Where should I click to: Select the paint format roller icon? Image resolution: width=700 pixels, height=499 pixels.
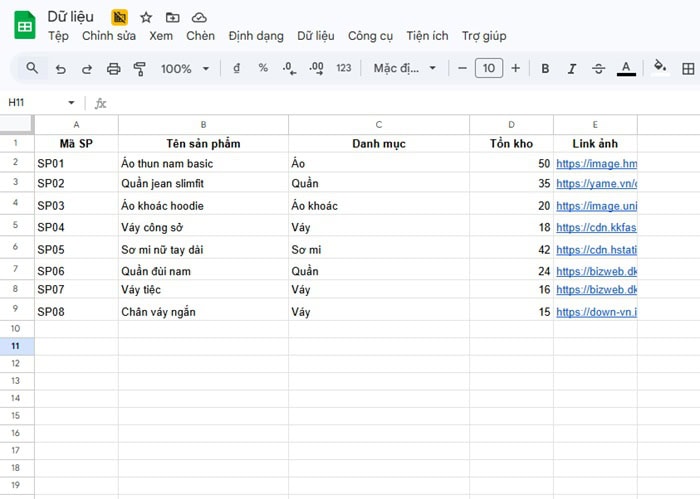[139, 69]
